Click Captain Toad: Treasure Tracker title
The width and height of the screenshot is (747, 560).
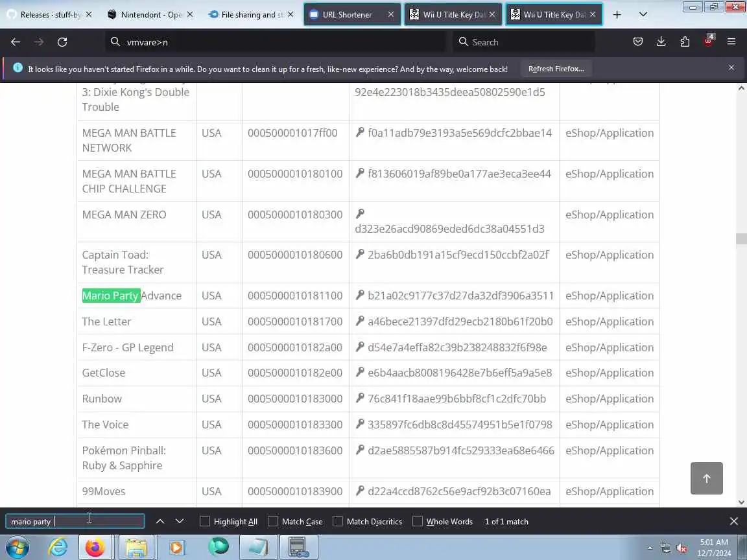123,262
